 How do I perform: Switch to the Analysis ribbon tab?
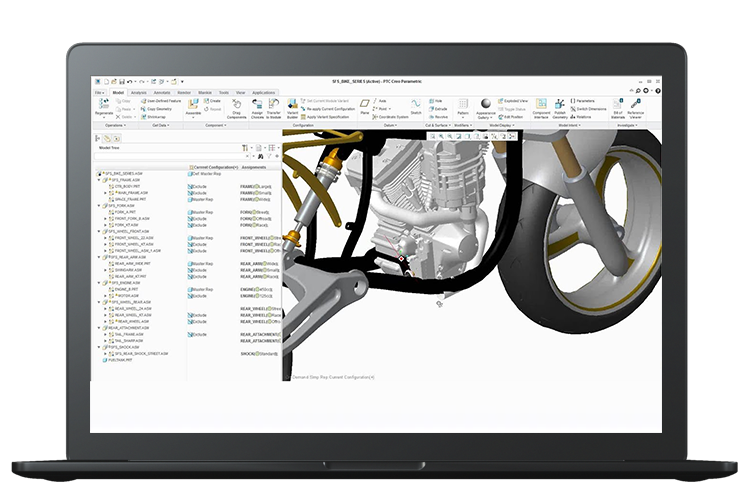138,92
